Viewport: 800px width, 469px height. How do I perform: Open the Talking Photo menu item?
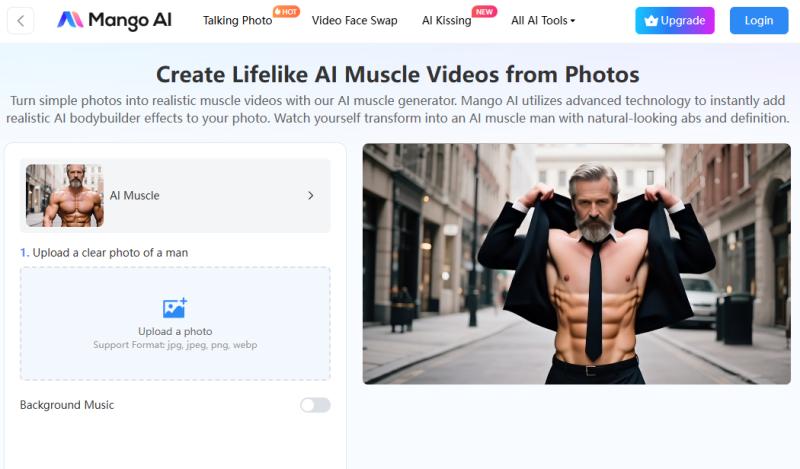click(237, 21)
